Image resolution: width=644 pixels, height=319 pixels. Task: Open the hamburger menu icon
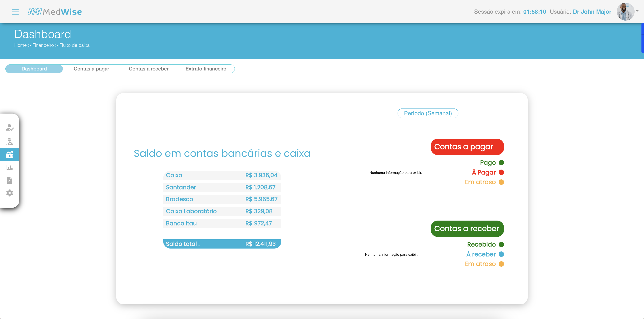coord(15,12)
